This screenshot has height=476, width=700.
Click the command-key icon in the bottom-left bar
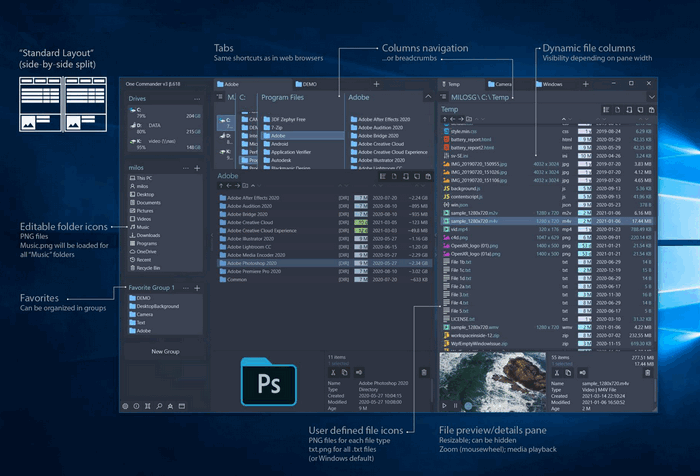pyautogui.click(x=147, y=406)
